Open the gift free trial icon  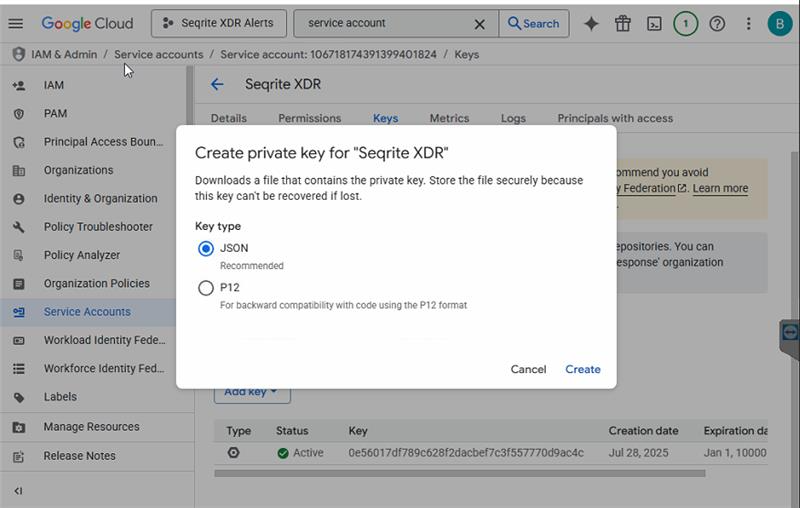click(623, 24)
